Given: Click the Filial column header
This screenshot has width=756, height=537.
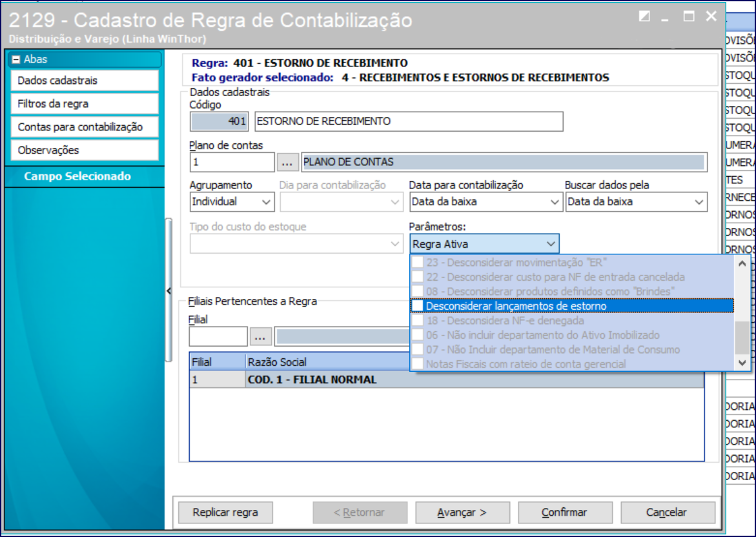Looking at the screenshot, I should [217, 362].
